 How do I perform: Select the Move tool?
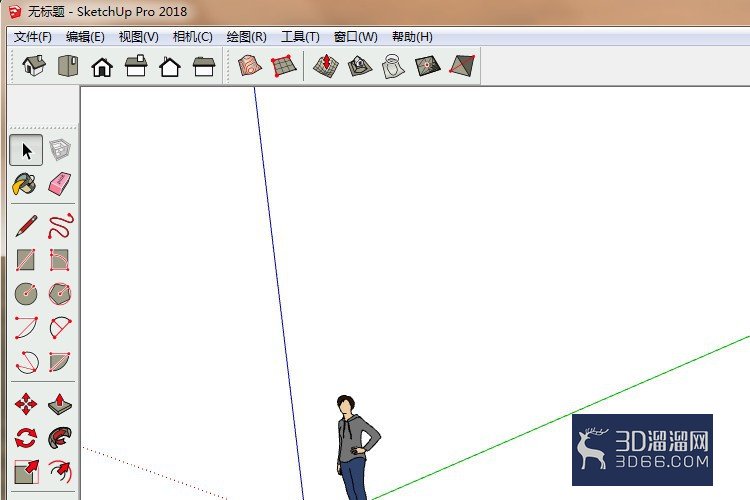point(26,404)
